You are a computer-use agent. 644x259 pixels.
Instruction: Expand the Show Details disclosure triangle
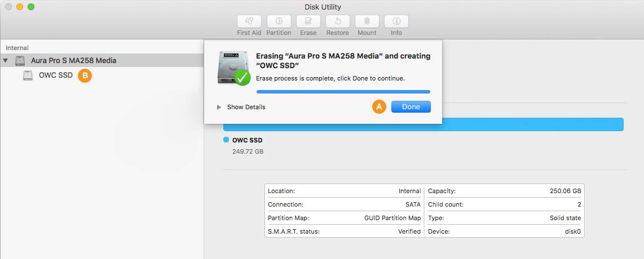tap(219, 107)
